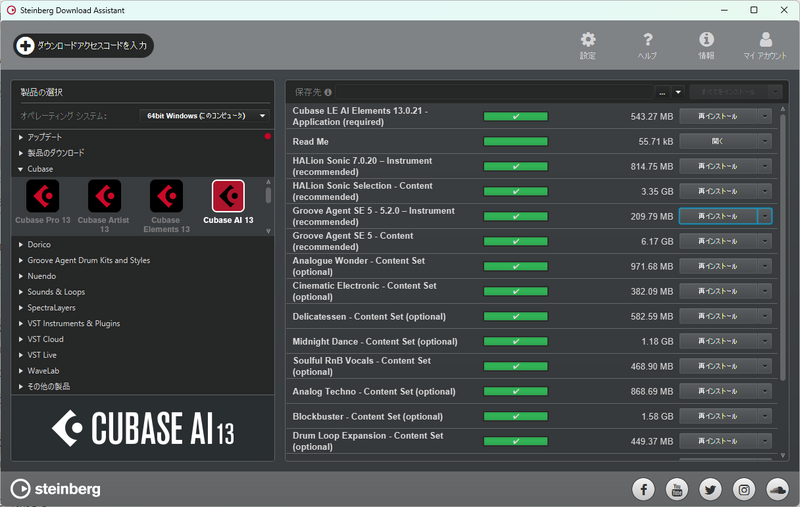Reinstall HALion Sonic 7.0.20 Instrument

[x=718, y=166]
